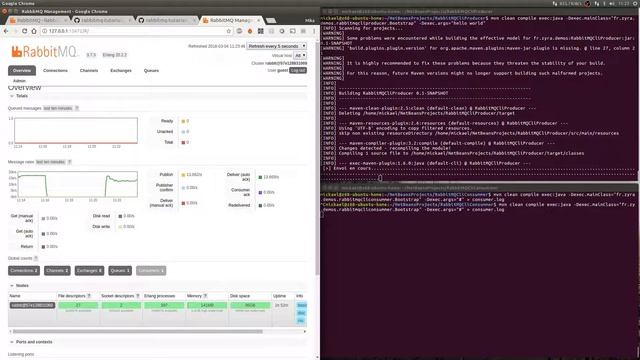Bookmark this page with star icon
The width and height of the screenshot is (640, 360).
(229, 31)
